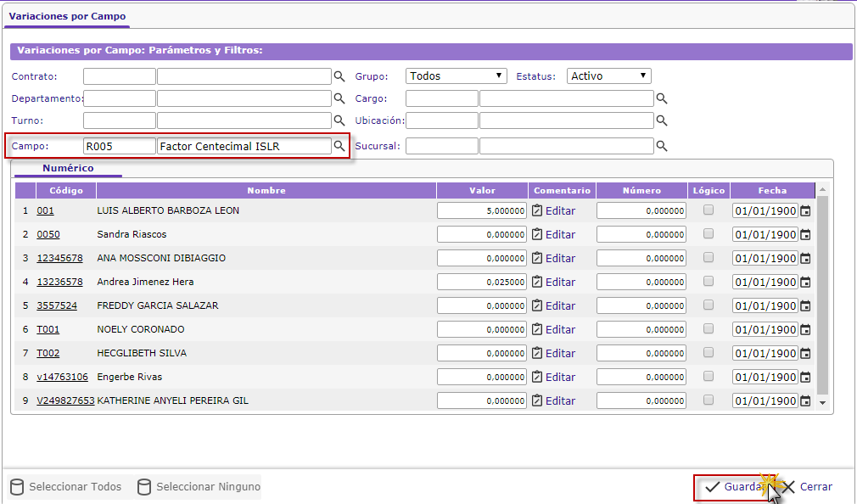
Task: Open the Cargo lookup magnifier icon
Action: pyautogui.click(x=662, y=98)
